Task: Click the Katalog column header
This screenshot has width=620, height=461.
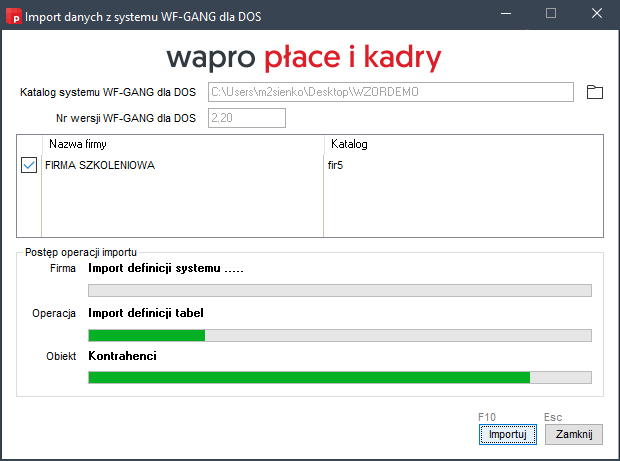Action: pyautogui.click(x=463, y=144)
